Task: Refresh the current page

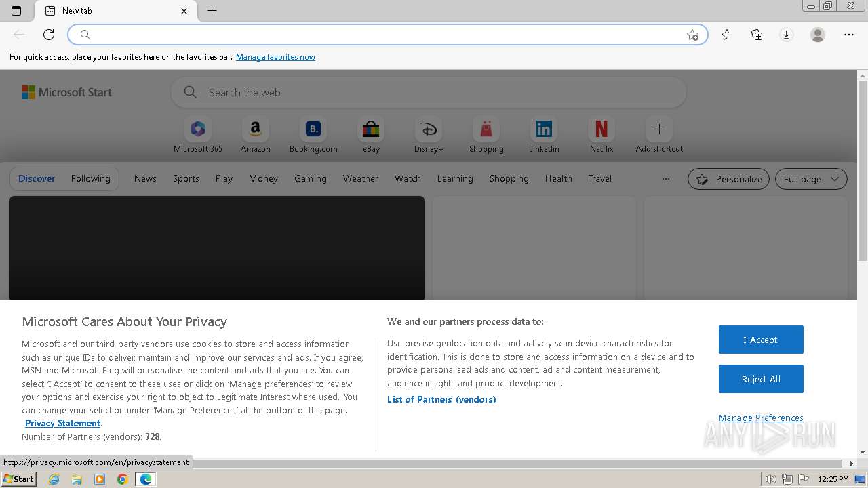Action: 49,35
